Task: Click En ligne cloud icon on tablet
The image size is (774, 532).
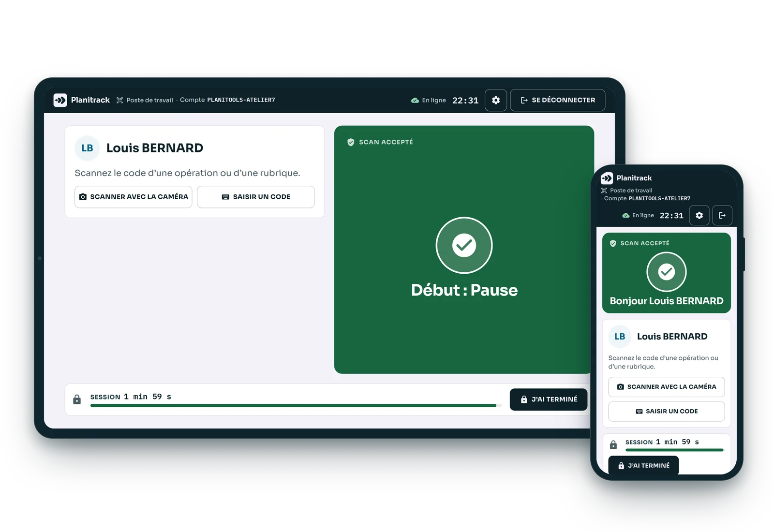Action: tap(415, 100)
